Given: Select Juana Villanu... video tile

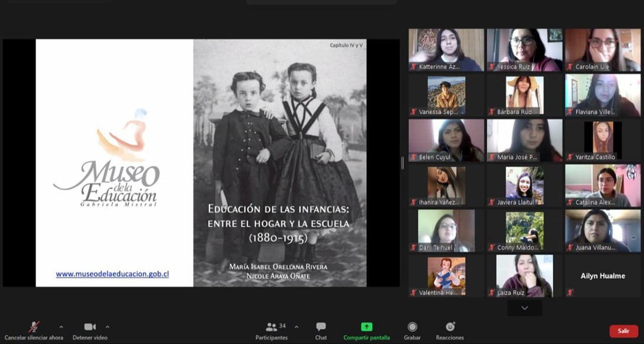Looking at the screenshot, I should point(603,231).
